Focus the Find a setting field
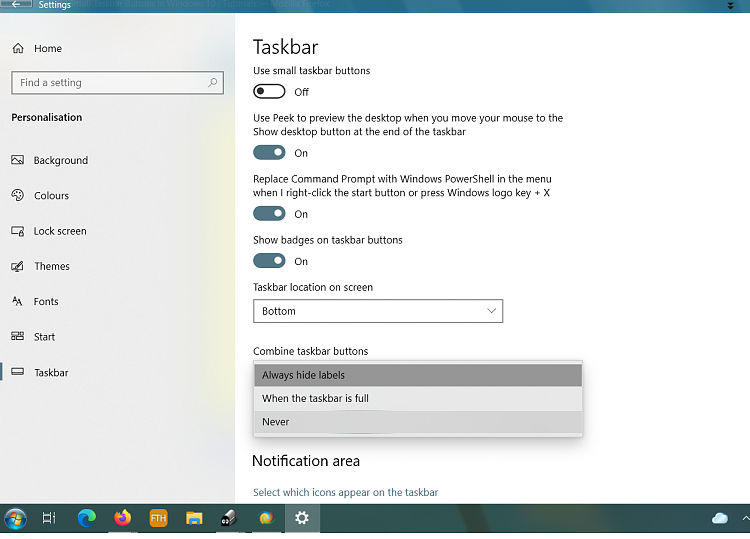Viewport: 750px width, 539px height. coord(117,83)
